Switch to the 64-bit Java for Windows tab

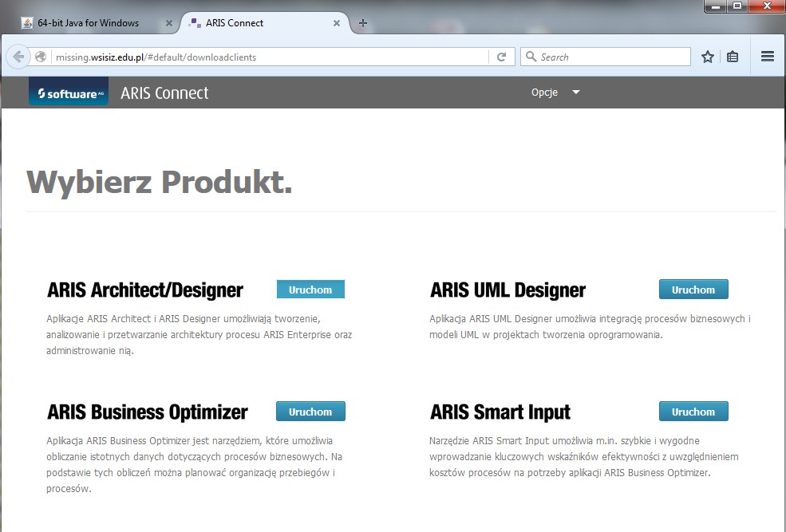(95, 23)
